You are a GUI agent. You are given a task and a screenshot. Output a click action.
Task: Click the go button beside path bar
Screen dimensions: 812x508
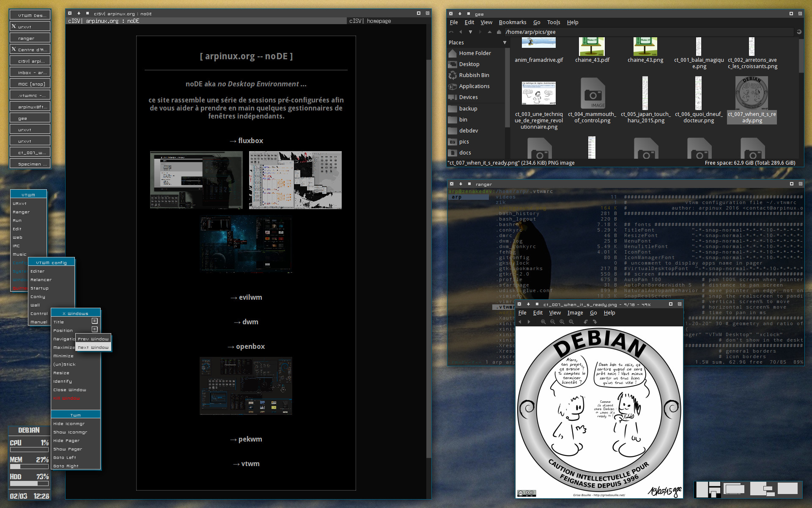(799, 32)
